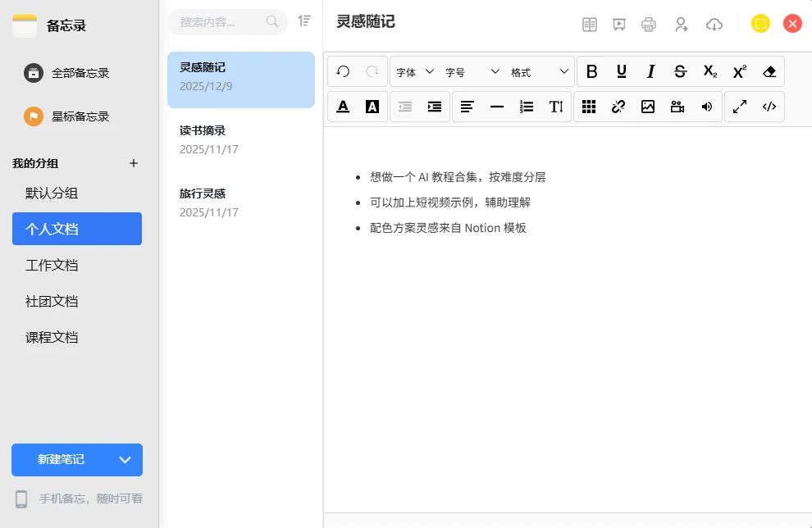
Task: Clear formatting with the eraser icon
Action: tap(769, 71)
